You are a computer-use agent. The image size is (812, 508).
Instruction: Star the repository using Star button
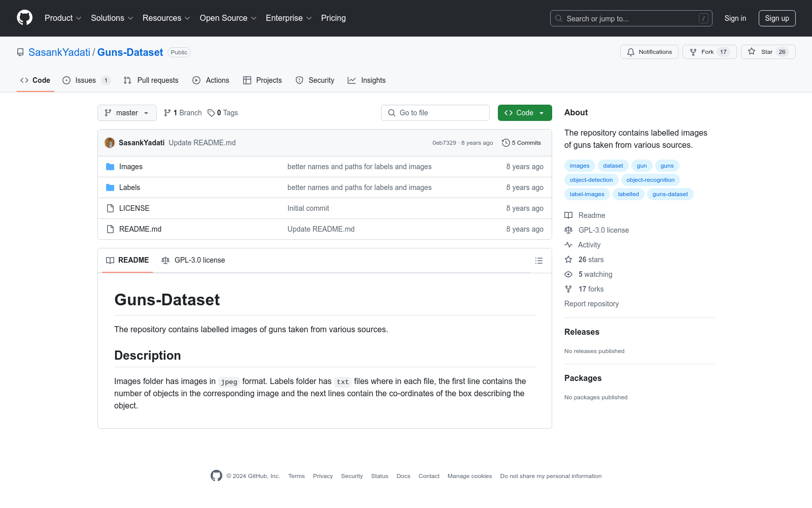click(x=768, y=52)
